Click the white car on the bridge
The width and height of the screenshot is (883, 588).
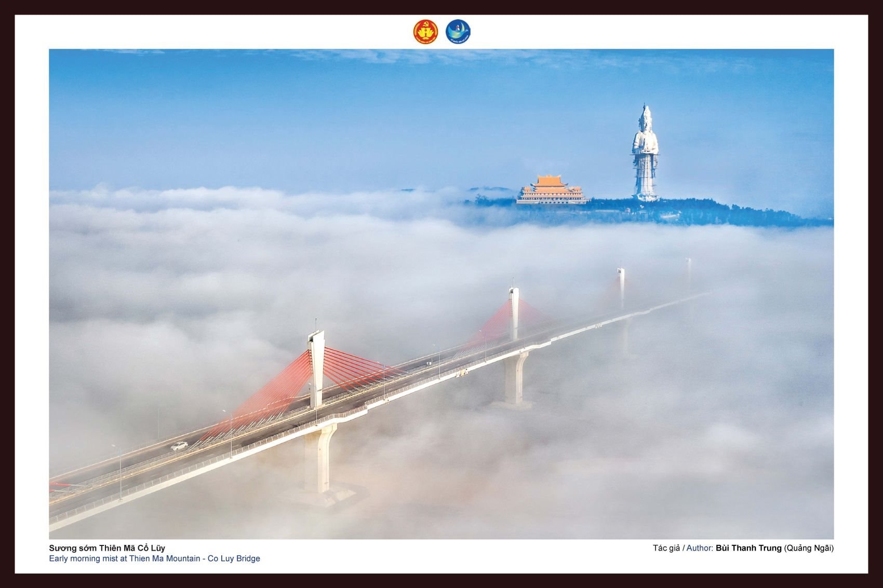tap(179, 445)
